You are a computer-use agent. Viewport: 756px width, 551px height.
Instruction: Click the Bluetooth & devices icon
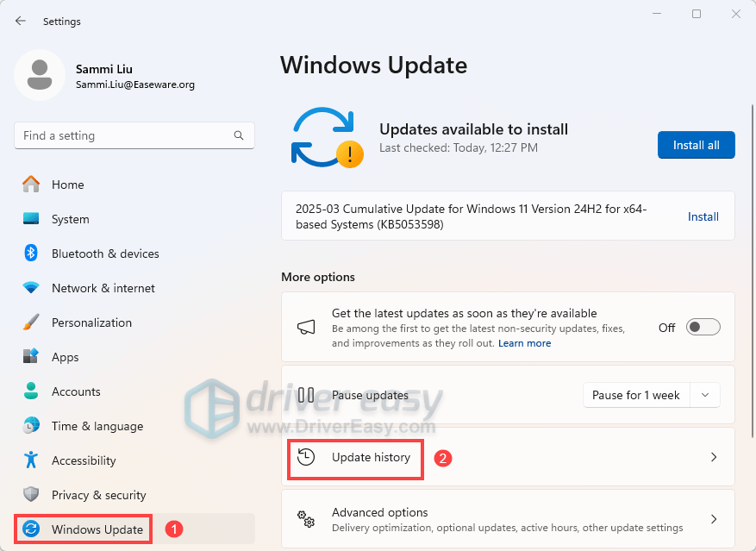[x=31, y=254]
